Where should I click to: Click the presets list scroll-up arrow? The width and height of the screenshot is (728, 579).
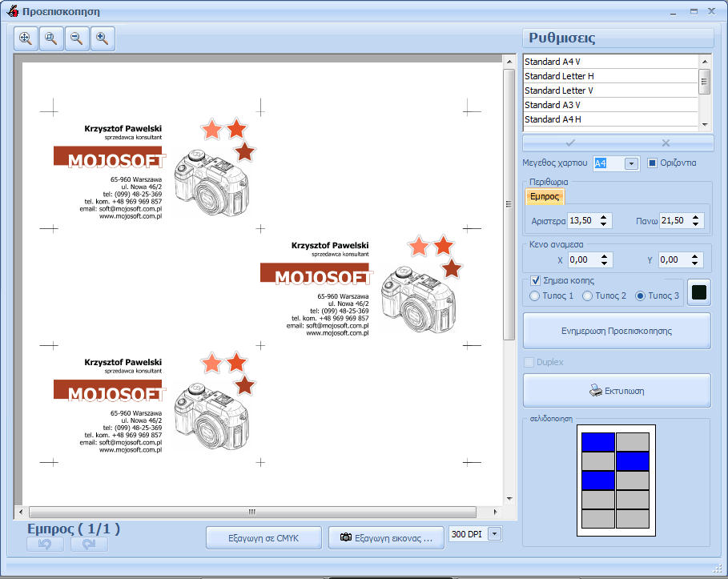705,62
